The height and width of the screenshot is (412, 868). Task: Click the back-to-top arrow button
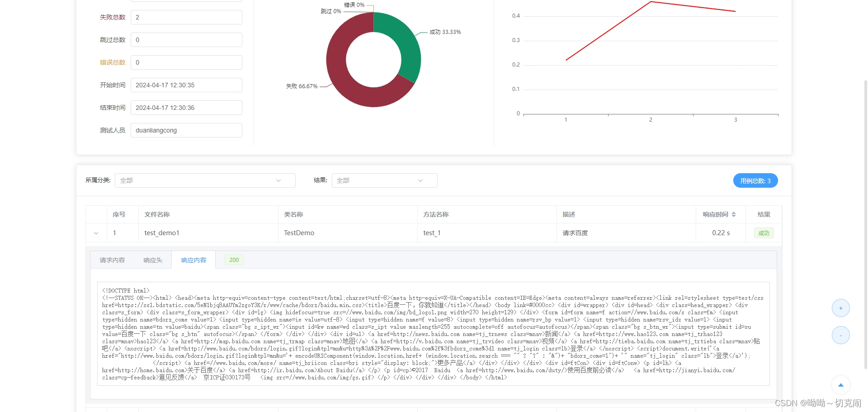click(840, 385)
